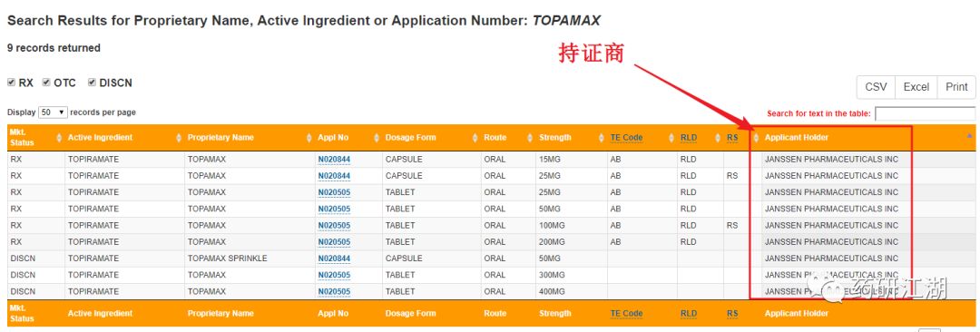Open N020505 link for 25MG tablet
Screen dimensions: 980x332
tap(334, 192)
